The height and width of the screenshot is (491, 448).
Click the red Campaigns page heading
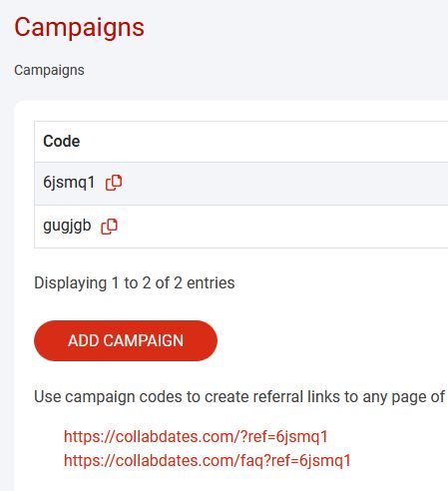pos(79,28)
